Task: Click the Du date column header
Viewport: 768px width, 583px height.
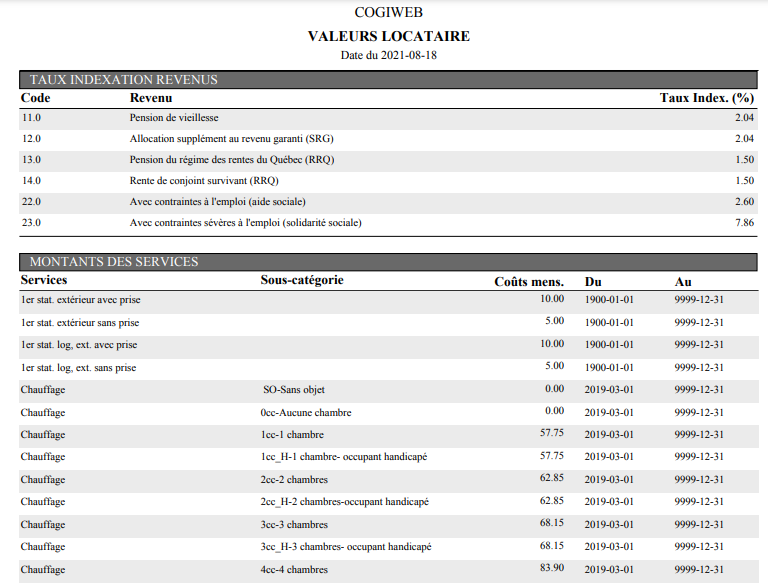Action: tap(593, 281)
